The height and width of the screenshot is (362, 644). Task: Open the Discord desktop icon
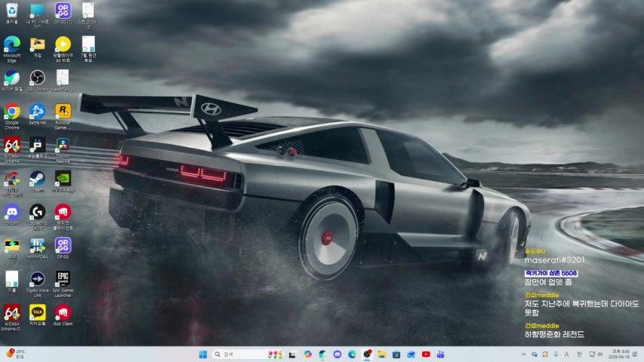pos(11,212)
